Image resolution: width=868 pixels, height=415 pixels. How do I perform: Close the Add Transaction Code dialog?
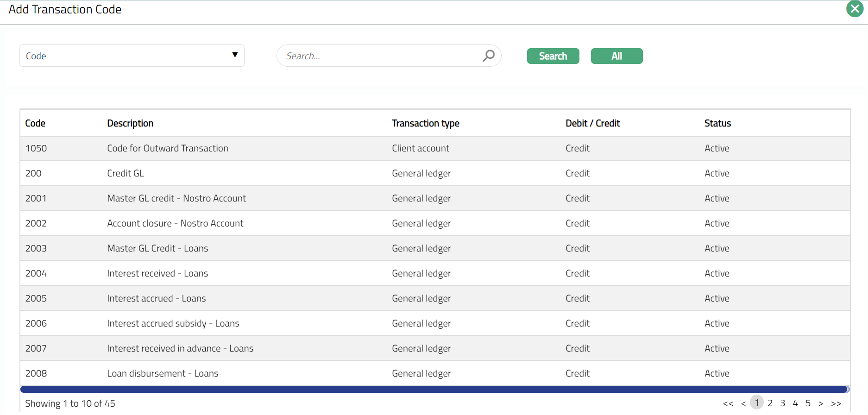pyautogui.click(x=855, y=9)
